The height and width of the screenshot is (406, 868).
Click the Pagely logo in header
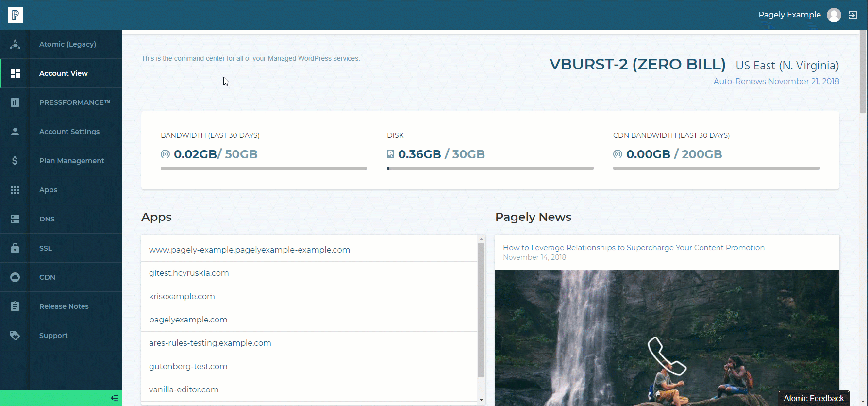[x=16, y=15]
